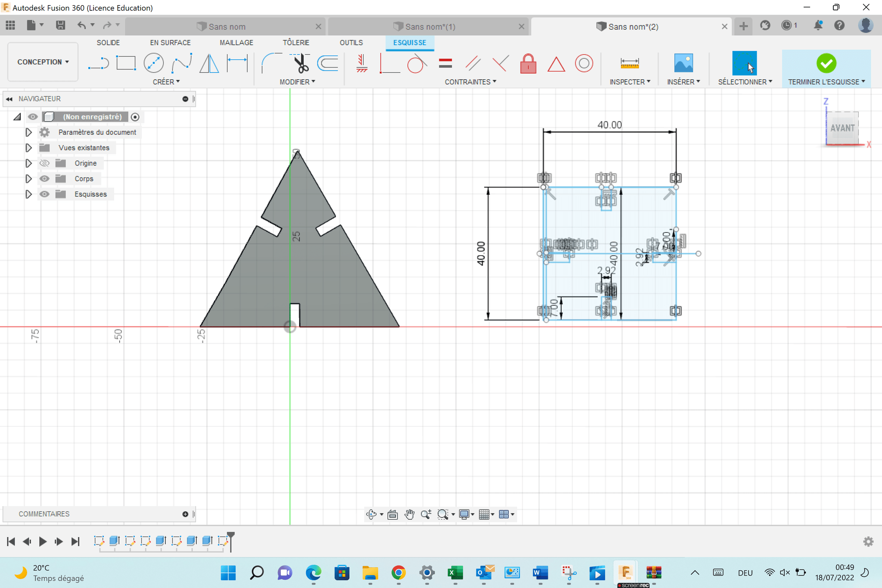Expand the Esquisses tree node

[x=28, y=194]
